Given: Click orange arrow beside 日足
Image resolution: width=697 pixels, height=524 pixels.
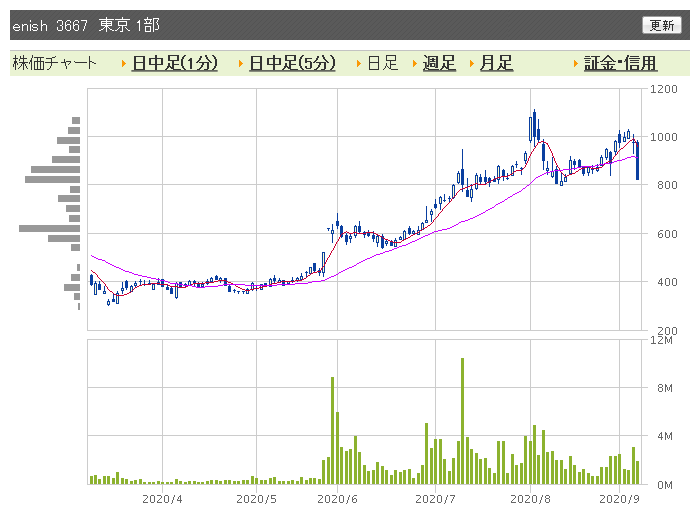Looking at the screenshot, I should coord(359,64).
